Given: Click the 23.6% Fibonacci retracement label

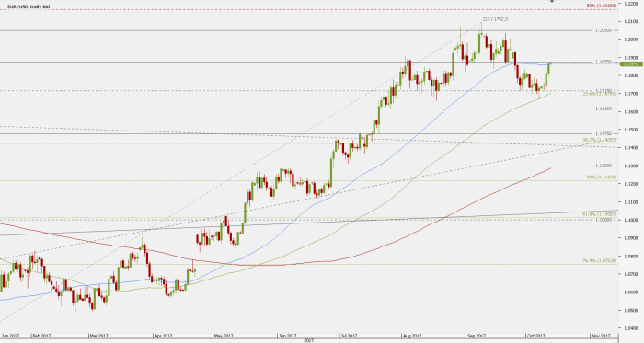Looking at the screenshot, I should click(600, 94).
